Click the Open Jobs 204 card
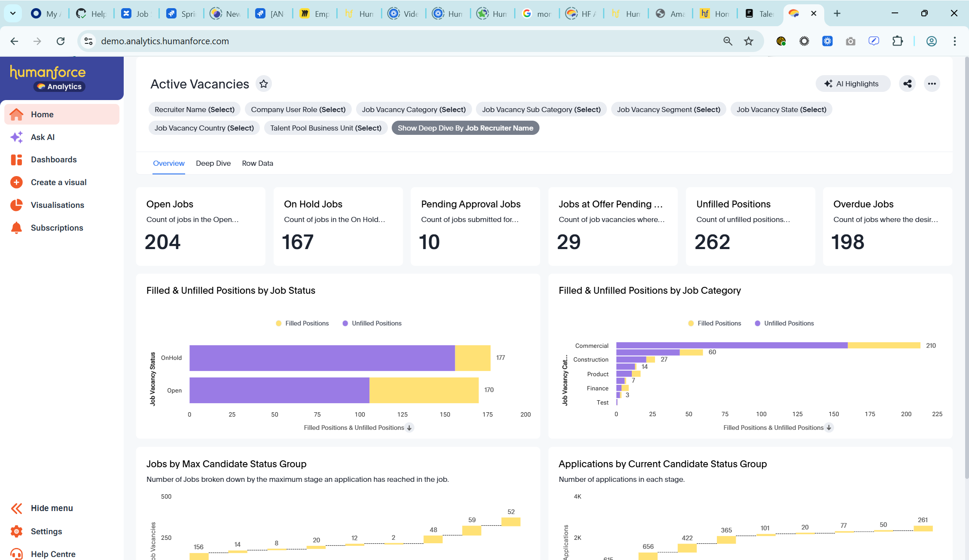Screen dimensions: 969x560 point(201,226)
